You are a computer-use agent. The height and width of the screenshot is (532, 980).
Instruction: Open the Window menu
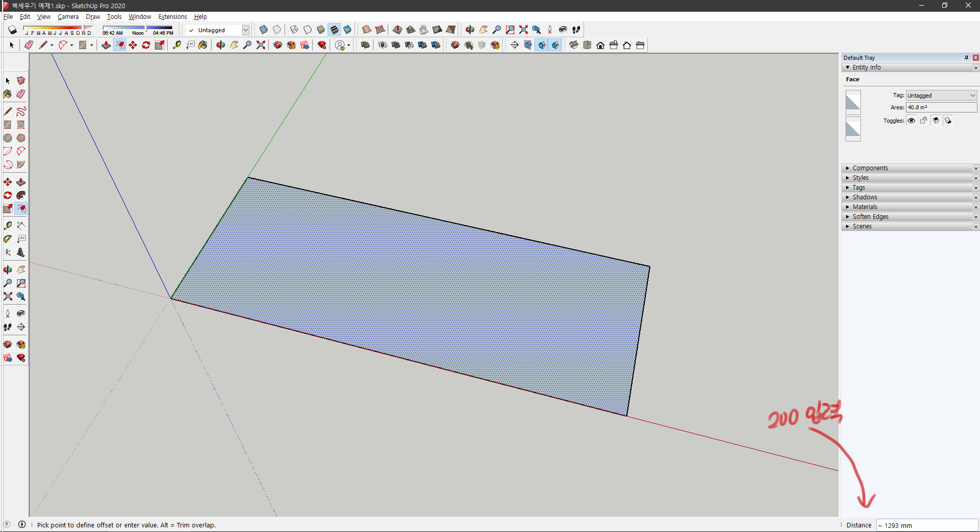(x=140, y=17)
